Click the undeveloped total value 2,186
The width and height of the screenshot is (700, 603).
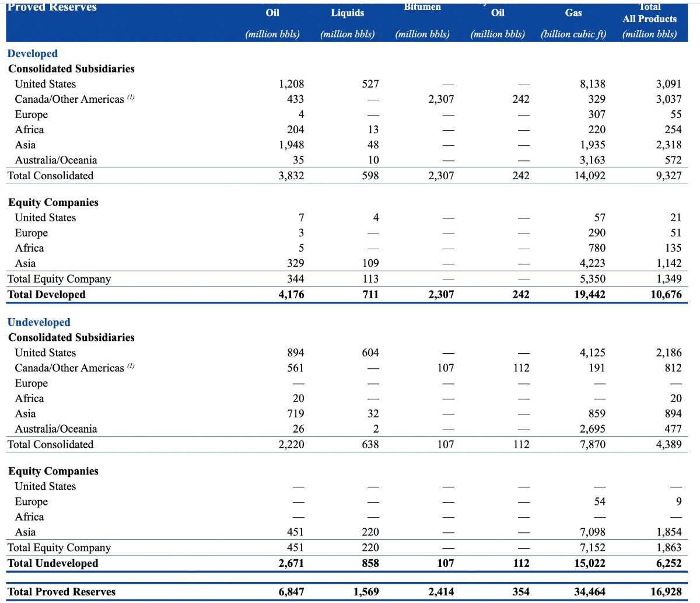point(668,353)
